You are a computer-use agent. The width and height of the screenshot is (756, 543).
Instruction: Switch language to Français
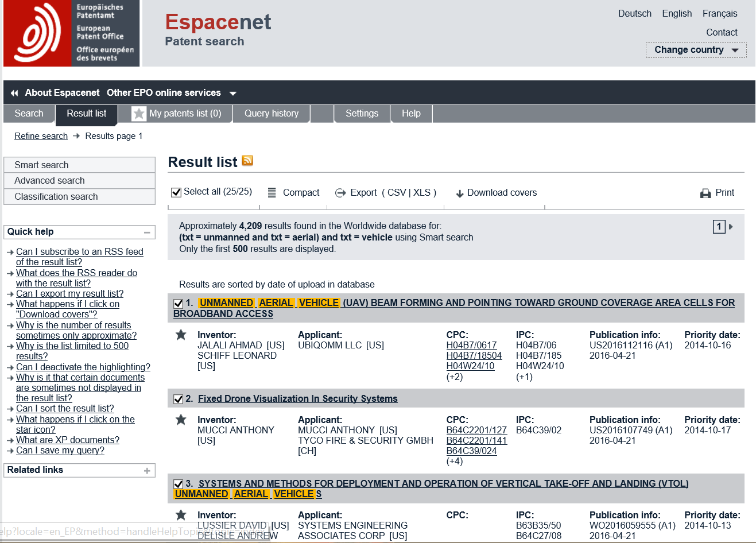point(720,13)
